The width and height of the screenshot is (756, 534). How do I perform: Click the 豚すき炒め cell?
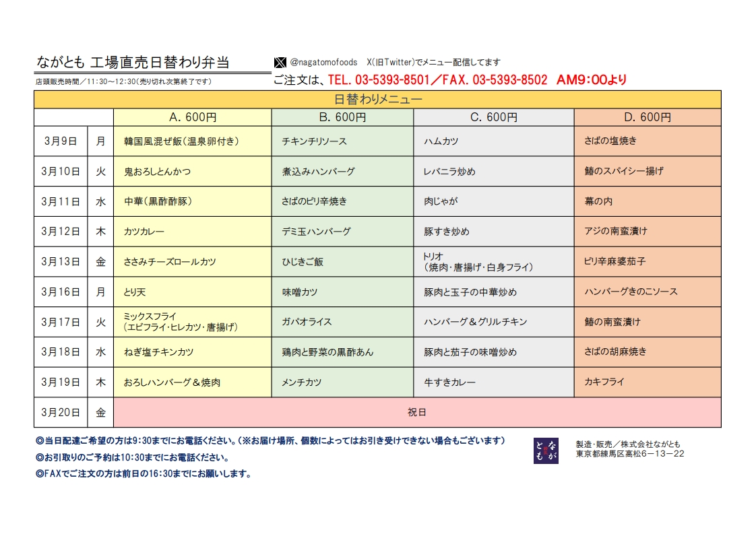(494, 232)
